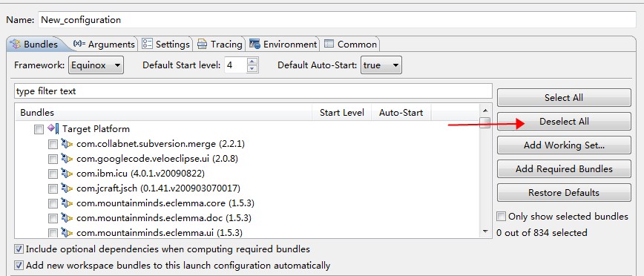The width and height of the screenshot is (644, 276).
Task: Open the Framework Equinox dropdown
Action: [x=96, y=65]
